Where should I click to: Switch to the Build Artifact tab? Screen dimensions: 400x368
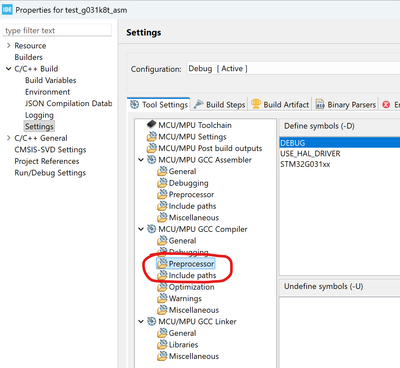point(280,105)
